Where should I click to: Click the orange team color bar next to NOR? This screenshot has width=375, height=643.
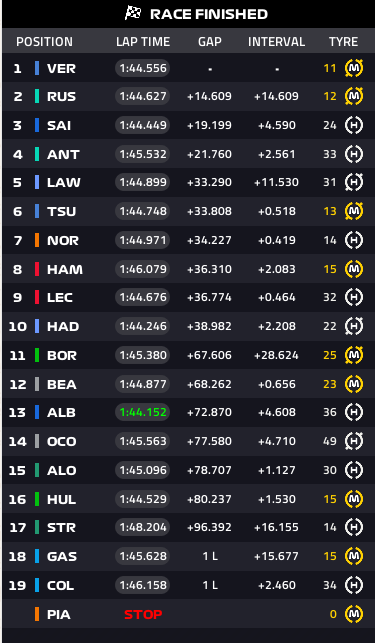coord(37,240)
